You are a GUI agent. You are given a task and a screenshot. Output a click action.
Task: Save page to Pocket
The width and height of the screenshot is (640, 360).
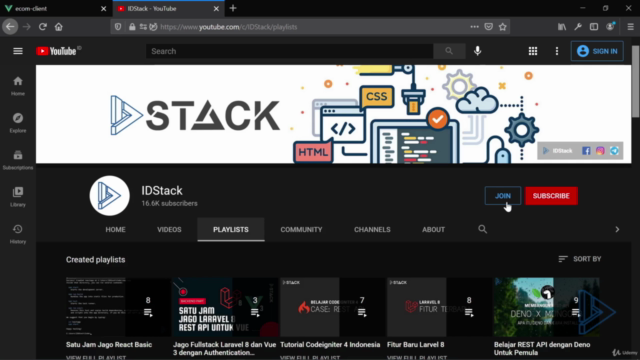(x=489, y=27)
